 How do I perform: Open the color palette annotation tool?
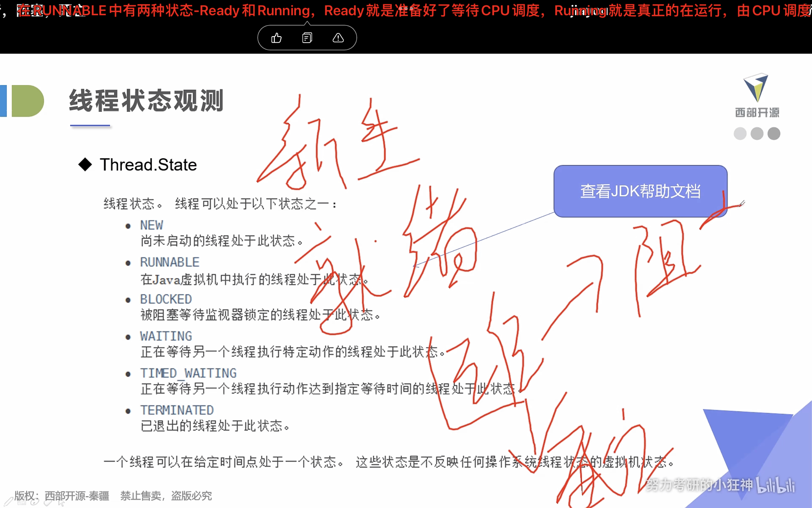pos(35,502)
